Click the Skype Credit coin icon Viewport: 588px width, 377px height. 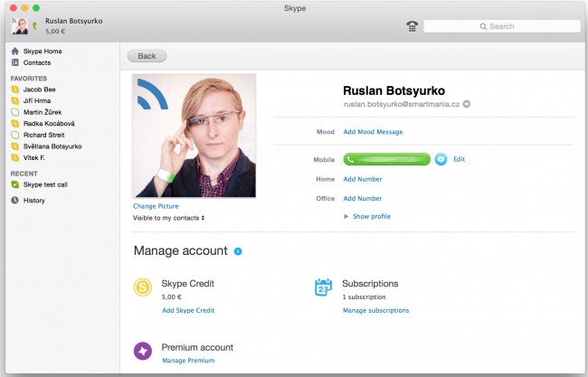145,287
